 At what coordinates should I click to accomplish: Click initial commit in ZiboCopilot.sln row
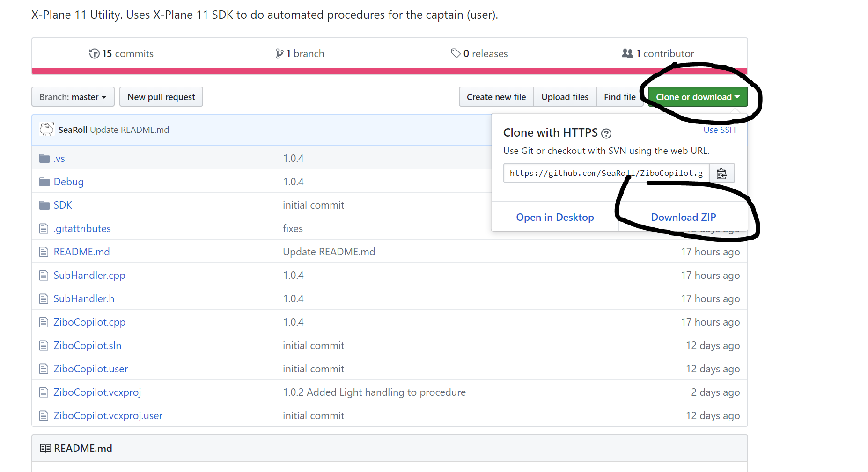[x=313, y=345]
